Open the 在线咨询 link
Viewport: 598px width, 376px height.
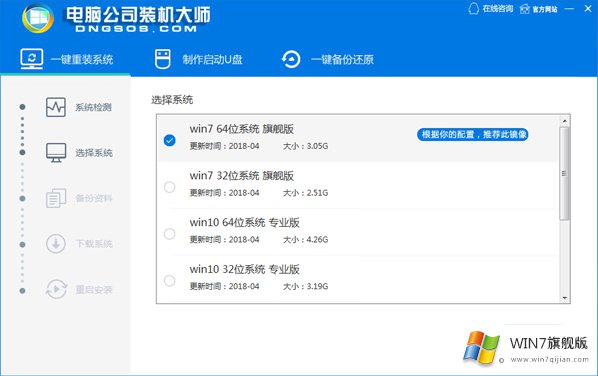(498, 9)
